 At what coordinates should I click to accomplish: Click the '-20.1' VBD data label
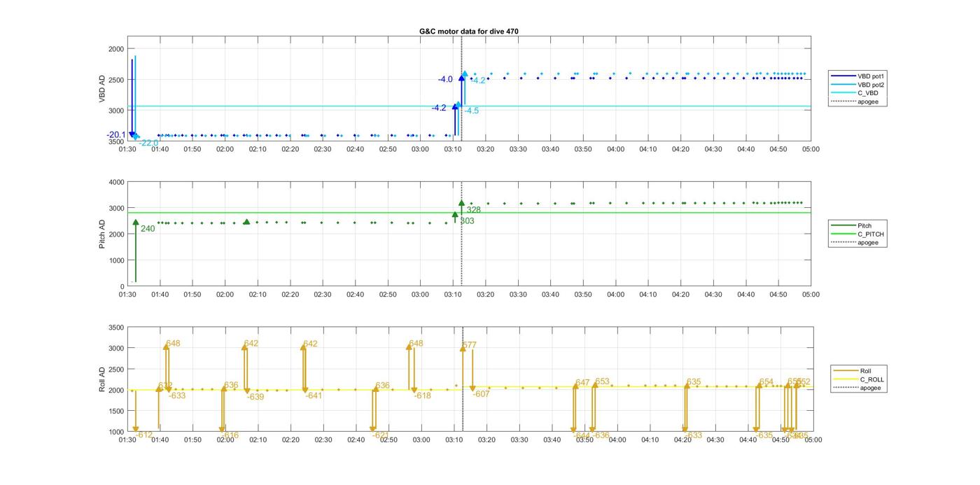[x=116, y=135]
